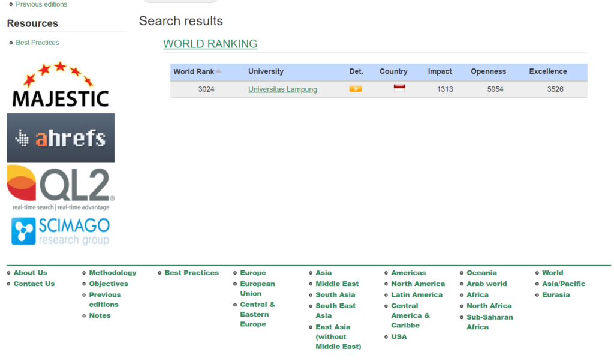Image resolution: width=614 pixels, height=364 pixels.
Task: Click the orange details icon for Universitas Lampung
Action: coord(356,89)
